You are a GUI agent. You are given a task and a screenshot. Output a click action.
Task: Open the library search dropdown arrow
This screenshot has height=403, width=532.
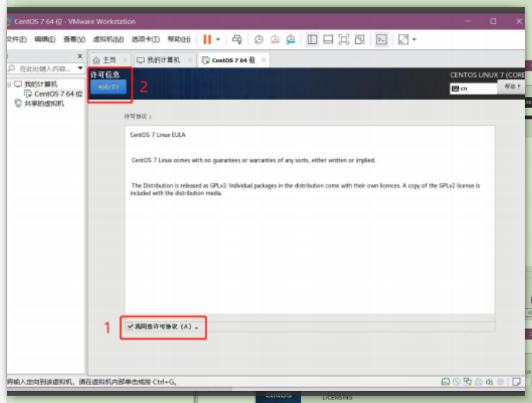click(x=81, y=68)
